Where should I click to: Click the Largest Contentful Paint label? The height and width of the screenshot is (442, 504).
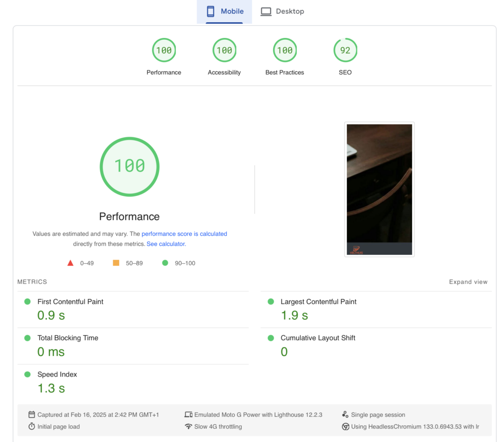318,302
